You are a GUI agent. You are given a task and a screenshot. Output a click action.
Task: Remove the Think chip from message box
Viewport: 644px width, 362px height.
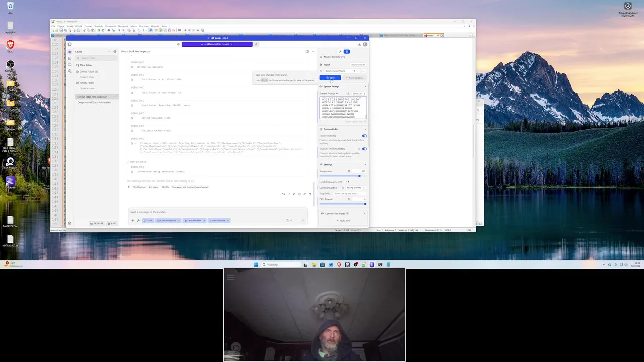pyautogui.click(x=148, y=220)
